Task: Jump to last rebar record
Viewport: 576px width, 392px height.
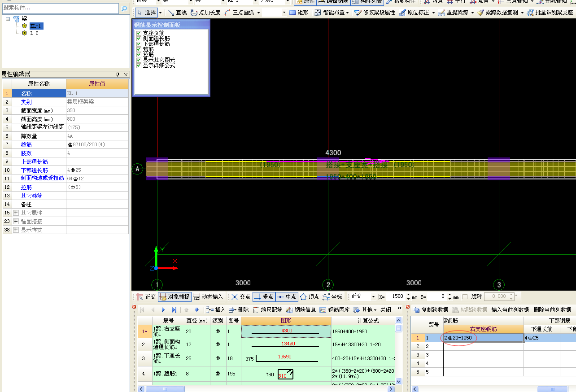Action: coord(174,310)
